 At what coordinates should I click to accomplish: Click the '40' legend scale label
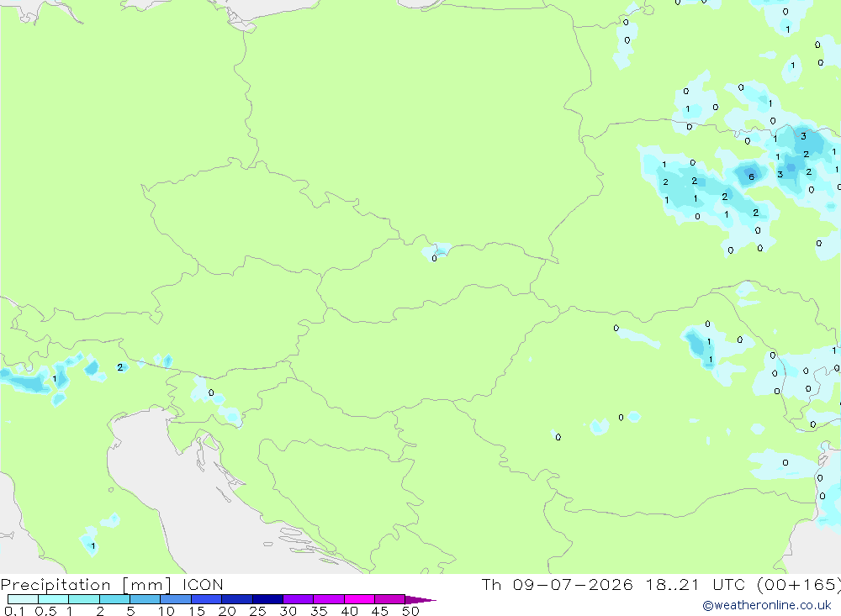(x=350, y=611)
